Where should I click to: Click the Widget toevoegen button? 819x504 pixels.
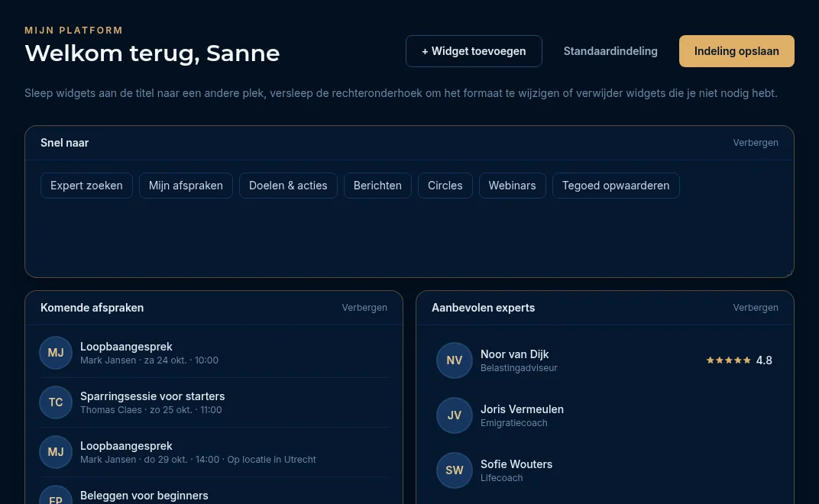tap(474, 51)
